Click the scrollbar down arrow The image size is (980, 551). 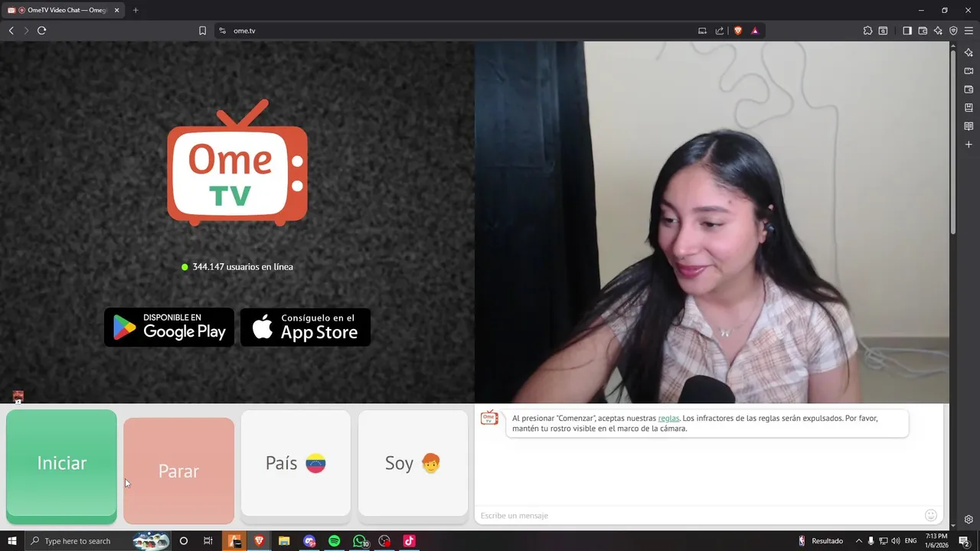pyautogui.click(x=953, y=527)
